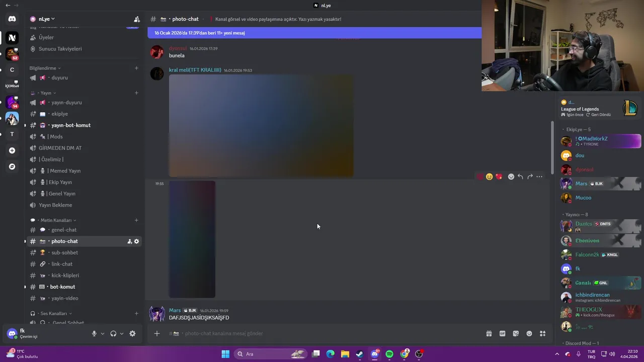
Task: Click add reaction smiley on message
Action: pos(511,176)
